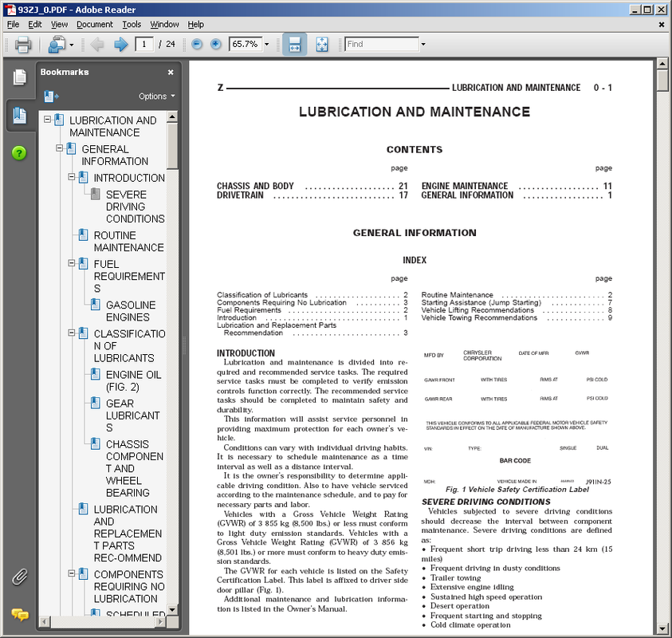This screenshot has width=672, height=638.
Task: Open the Tools menu
Action: point(132,25)
